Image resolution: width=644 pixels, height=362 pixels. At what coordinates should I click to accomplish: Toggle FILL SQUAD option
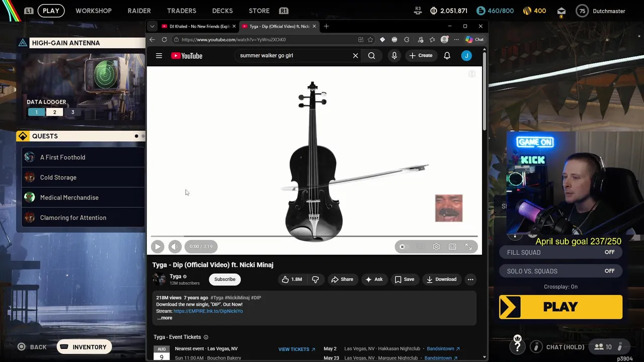tap(561, 252)
